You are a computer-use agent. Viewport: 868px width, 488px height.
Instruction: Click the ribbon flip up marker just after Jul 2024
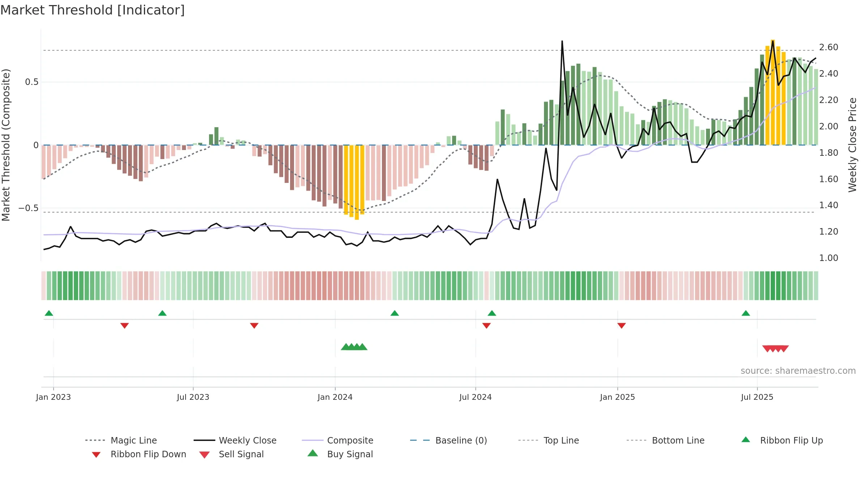[492, 313]
